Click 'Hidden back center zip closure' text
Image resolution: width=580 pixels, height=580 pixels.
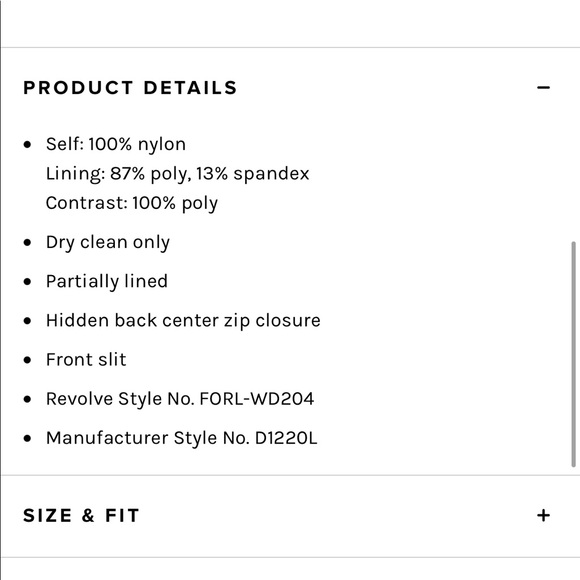(183, 321)
